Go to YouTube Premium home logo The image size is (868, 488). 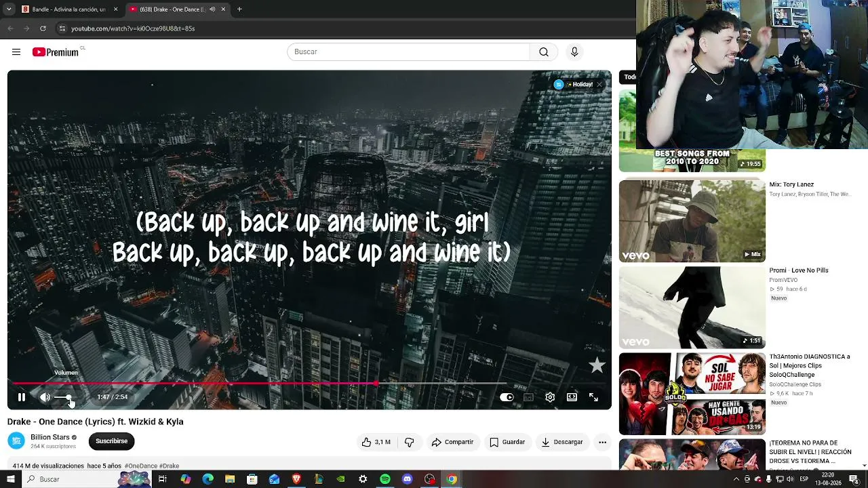[x=56, y=52]
